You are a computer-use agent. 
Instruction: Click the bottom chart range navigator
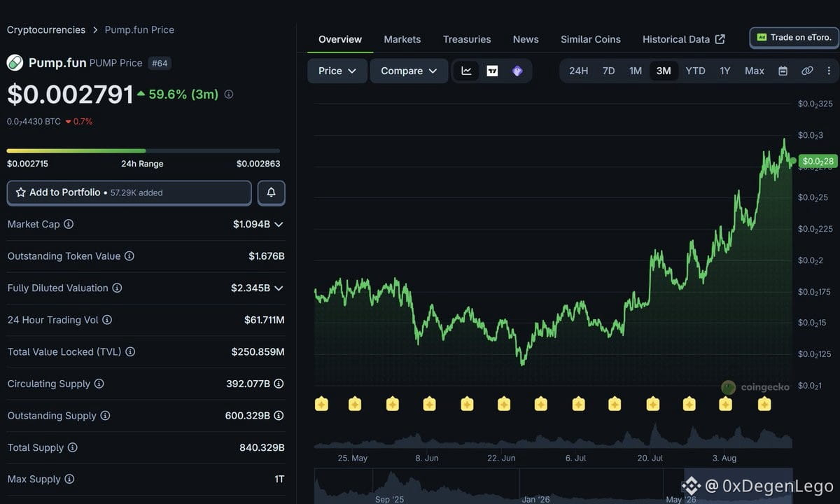pos(553,486)
